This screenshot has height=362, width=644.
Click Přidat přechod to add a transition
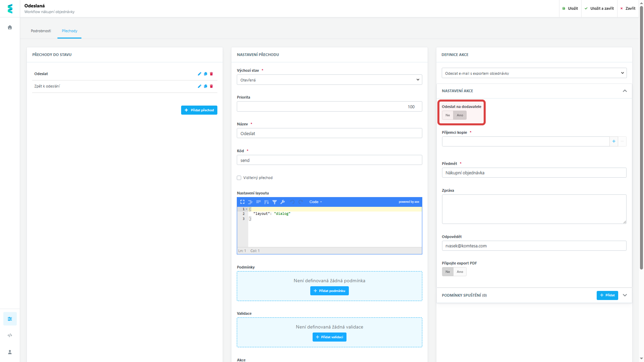pyautogui.click(x=199, y=110)
